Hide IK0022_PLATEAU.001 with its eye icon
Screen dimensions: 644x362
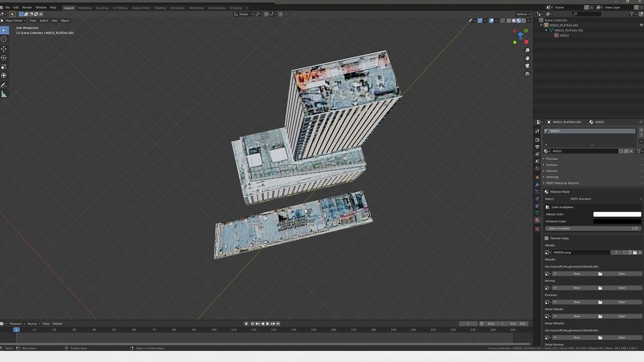(x=641, y=25)
